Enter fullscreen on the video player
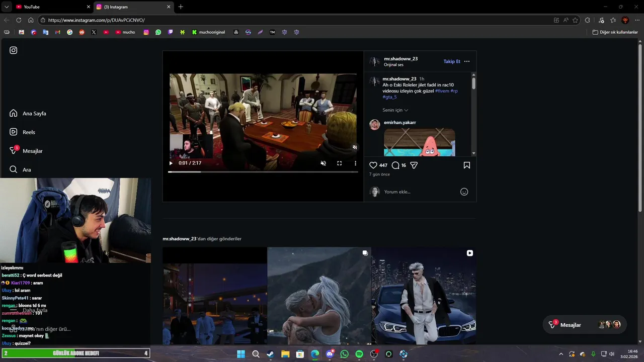This screenshot has height=362, width=644. coord(340,163)
